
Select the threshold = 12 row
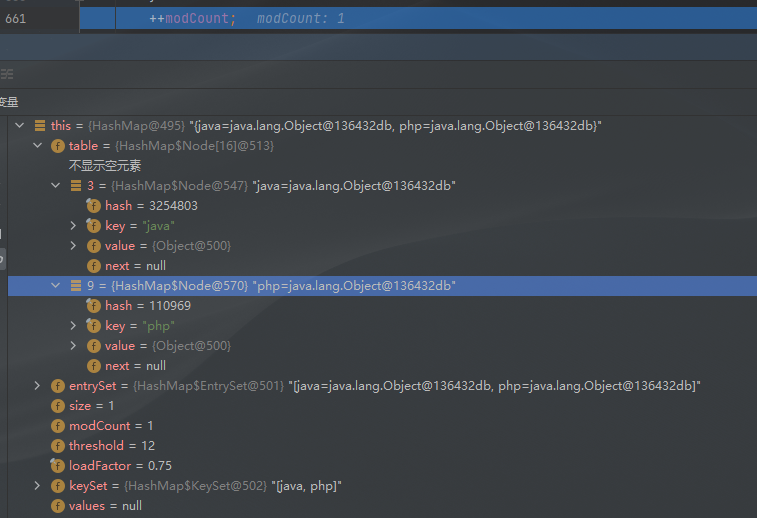tap(382, 446)
